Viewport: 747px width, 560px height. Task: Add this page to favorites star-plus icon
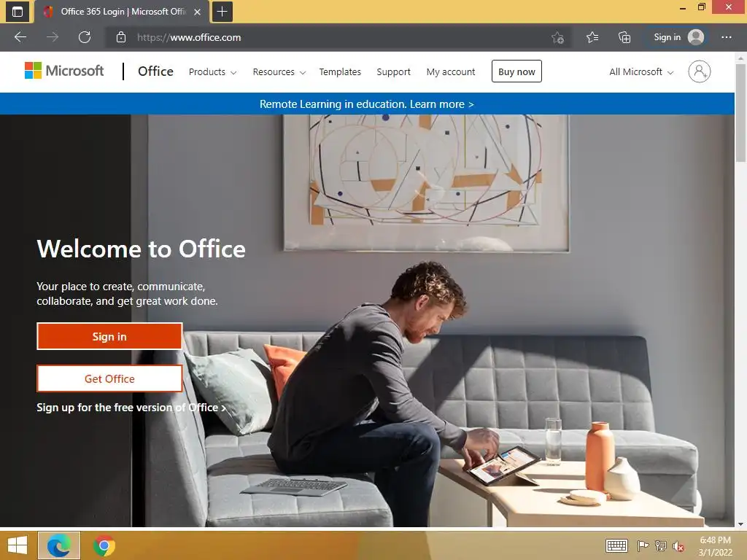pyautogui.click(x=558, y=37)
